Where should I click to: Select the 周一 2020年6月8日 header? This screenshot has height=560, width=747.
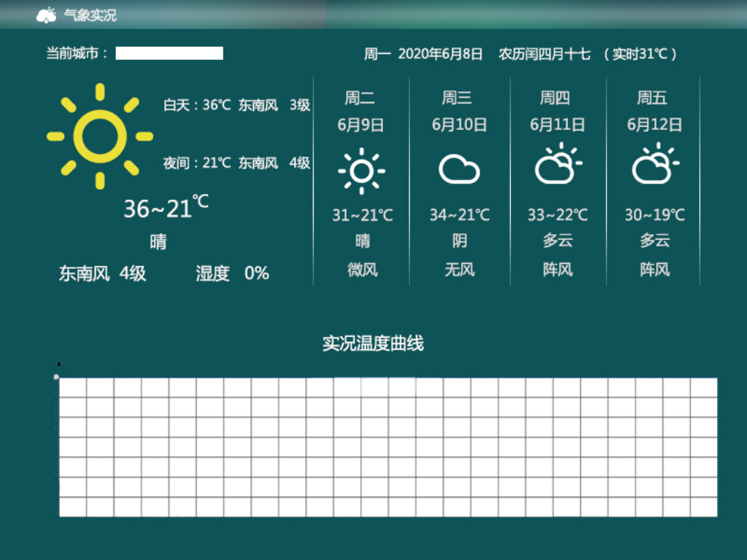click(x=423, y=54)
